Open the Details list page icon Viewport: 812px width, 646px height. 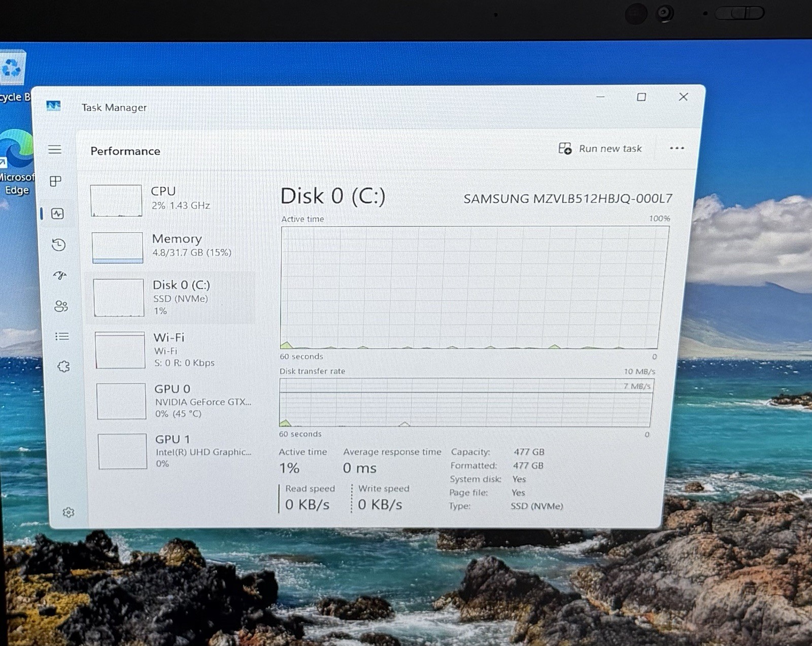coord(62,336)
